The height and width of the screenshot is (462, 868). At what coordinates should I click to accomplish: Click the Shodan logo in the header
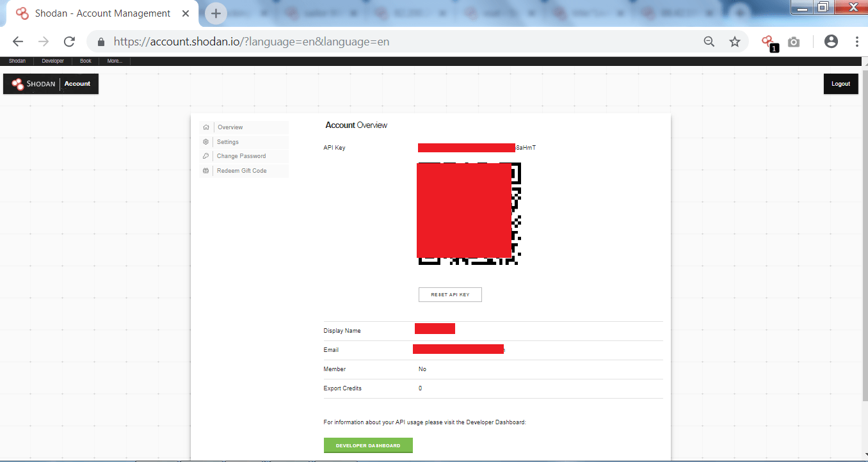(x=33, y=84)
